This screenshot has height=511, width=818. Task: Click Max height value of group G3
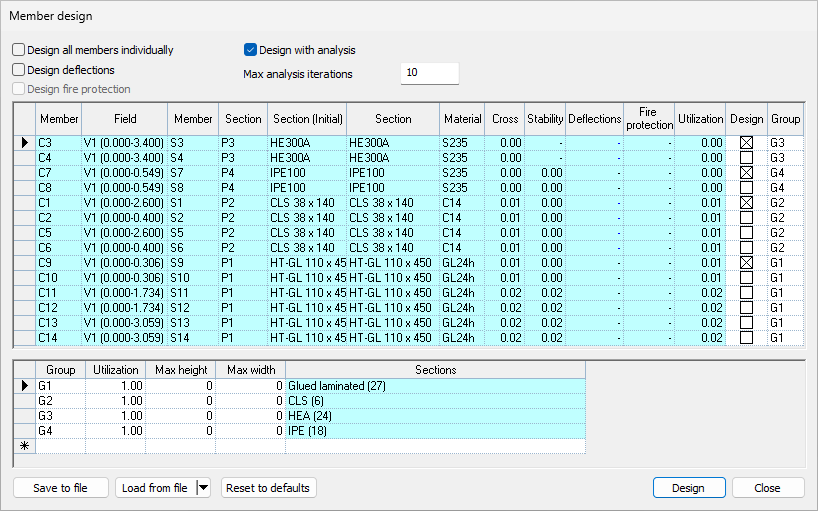coord(181,416)
